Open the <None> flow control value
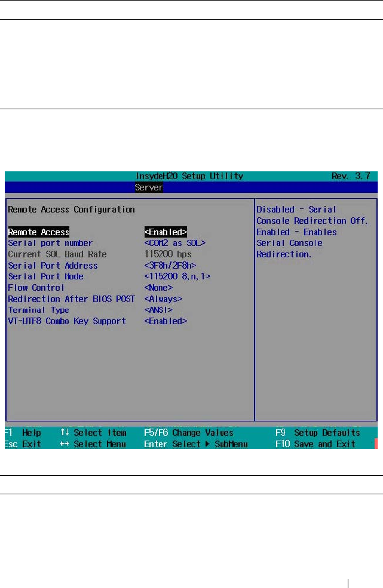This screenshot has height=588, width=383. (158, 288)
